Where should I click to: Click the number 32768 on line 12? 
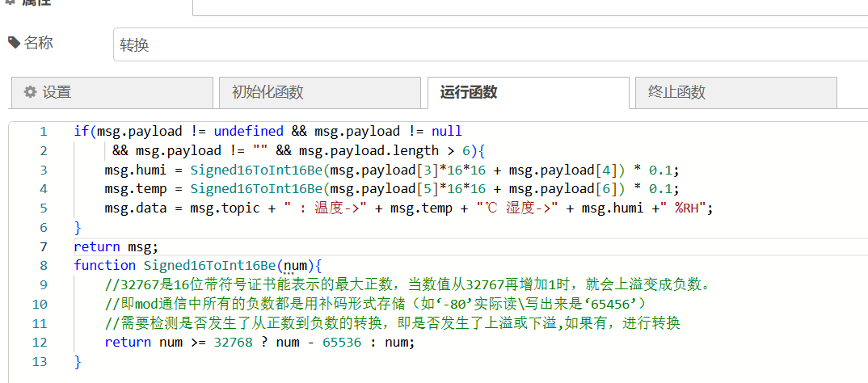233,342
